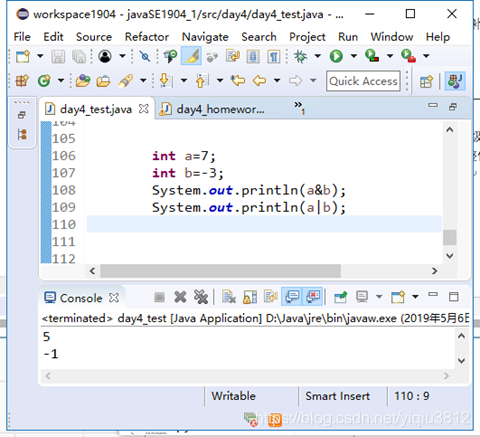Open the Open Console dropdown arrow

415,297
